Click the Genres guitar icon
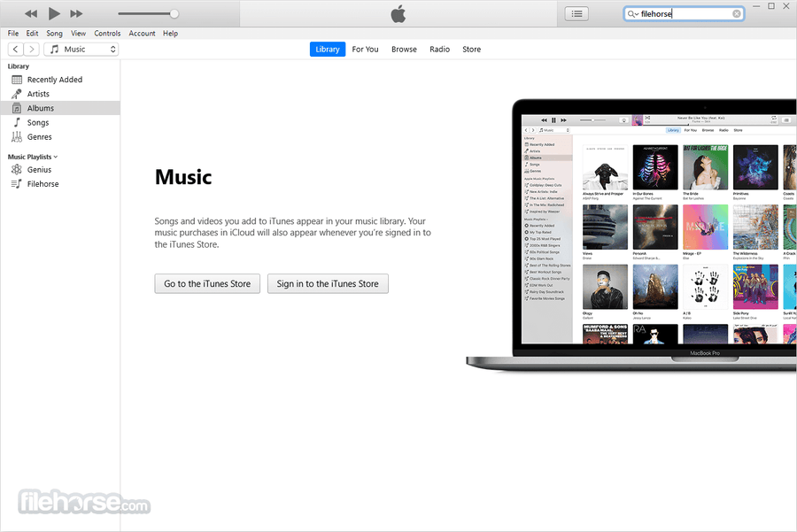The height and width of the screenshot is (532, 797). 17,136
